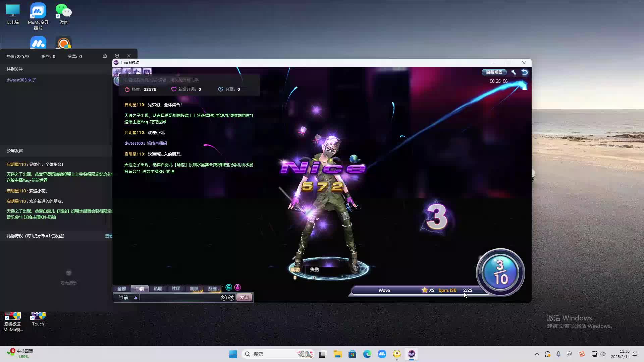Click the chat message input field
The height and width of the screenshot is (362, 644).
click(179, 298)
